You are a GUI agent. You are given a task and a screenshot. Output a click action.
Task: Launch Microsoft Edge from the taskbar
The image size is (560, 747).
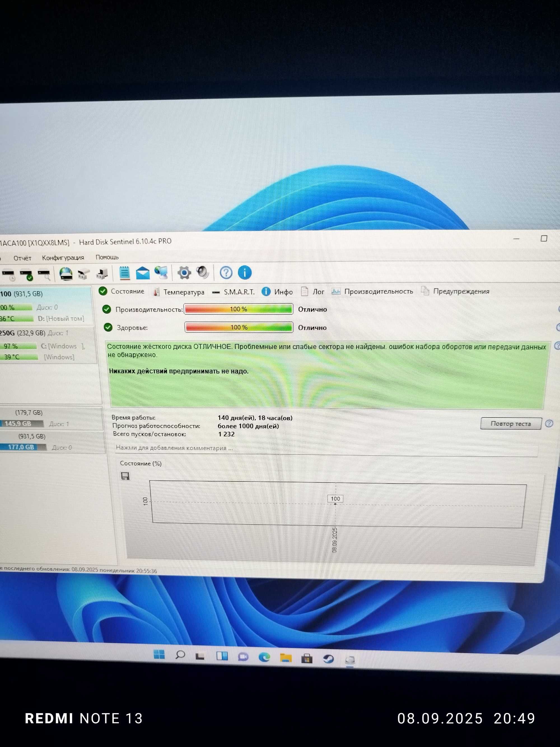point(264,657)
